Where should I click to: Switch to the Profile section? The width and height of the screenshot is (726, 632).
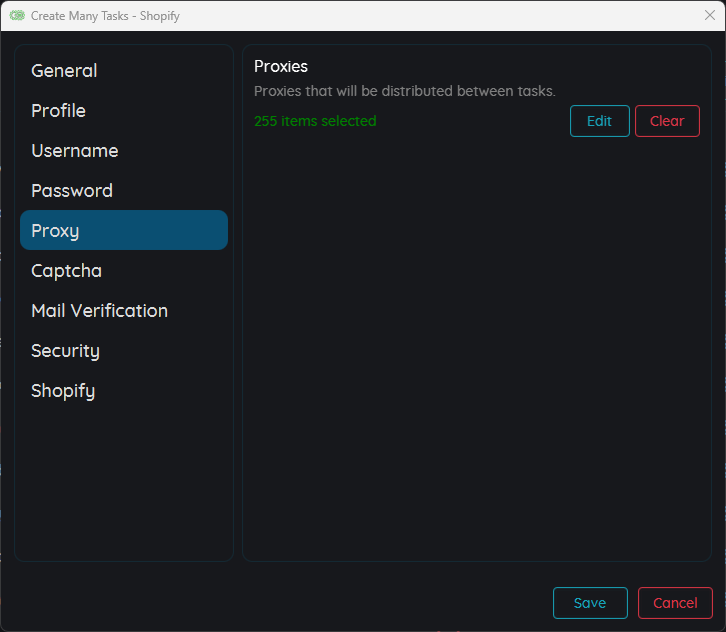[58, 111]
